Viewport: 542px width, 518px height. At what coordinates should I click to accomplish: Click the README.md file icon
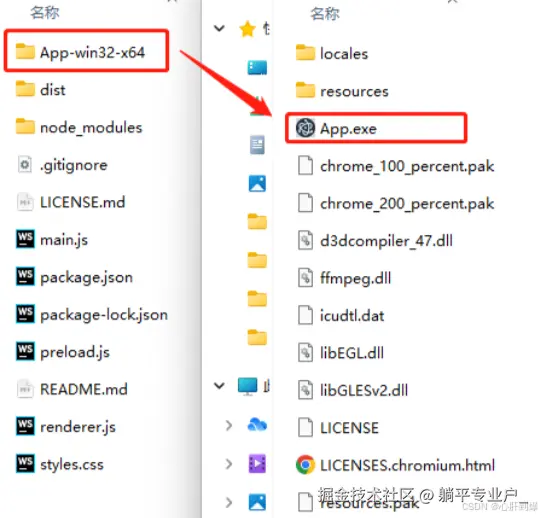pos(25,389)
